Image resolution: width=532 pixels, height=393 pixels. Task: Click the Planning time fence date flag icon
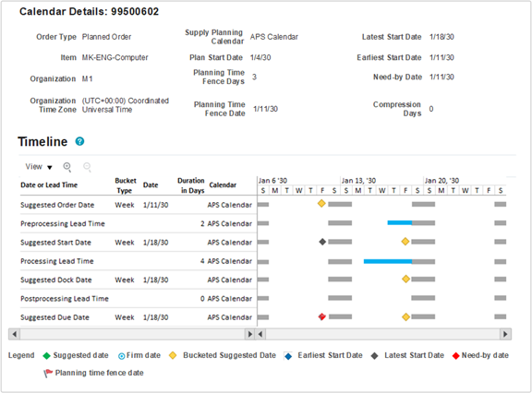coord(48,373)
